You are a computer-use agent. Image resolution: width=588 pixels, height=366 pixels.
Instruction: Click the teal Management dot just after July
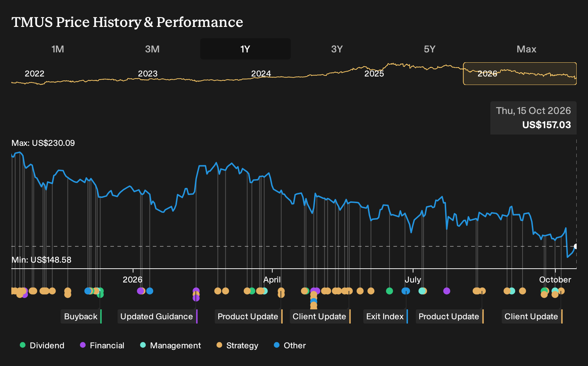421,291
